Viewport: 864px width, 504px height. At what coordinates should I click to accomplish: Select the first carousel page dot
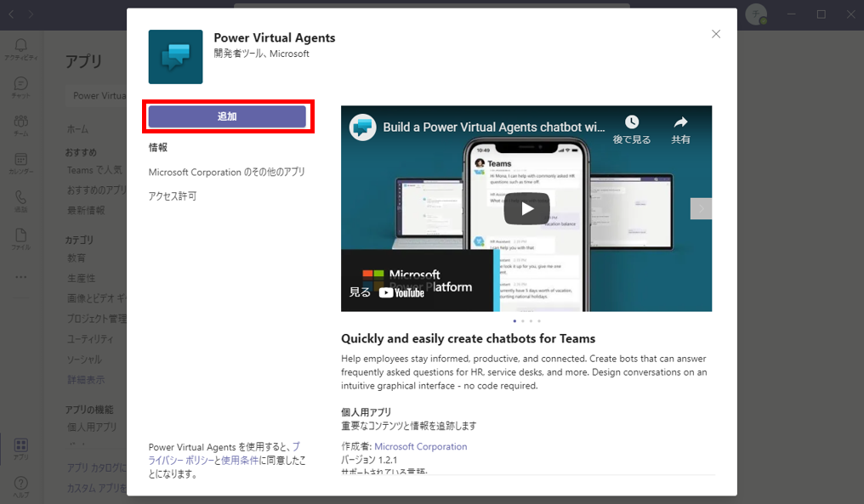(x=514, y=321)
